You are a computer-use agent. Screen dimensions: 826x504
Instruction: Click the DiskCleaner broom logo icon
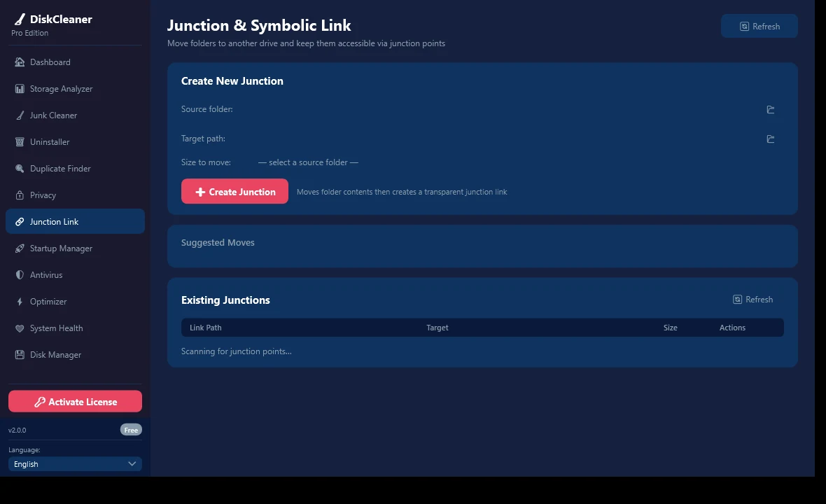pos(20,20)
